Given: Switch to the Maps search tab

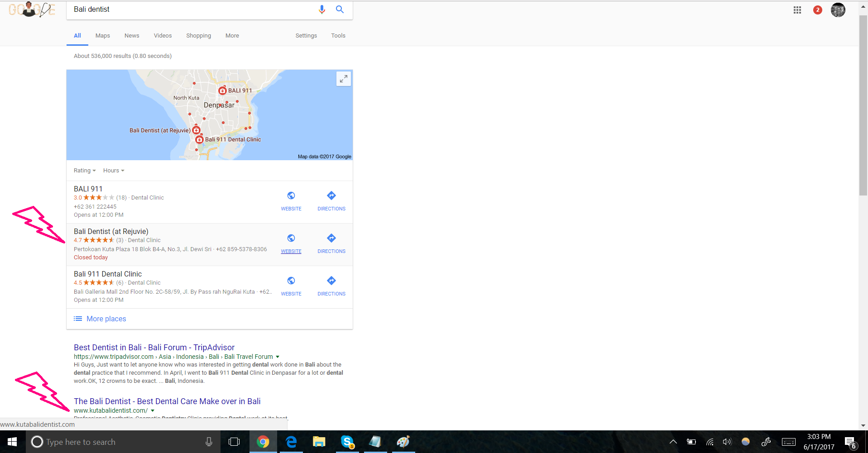Looking at the screenshot, I should [103, 36].
